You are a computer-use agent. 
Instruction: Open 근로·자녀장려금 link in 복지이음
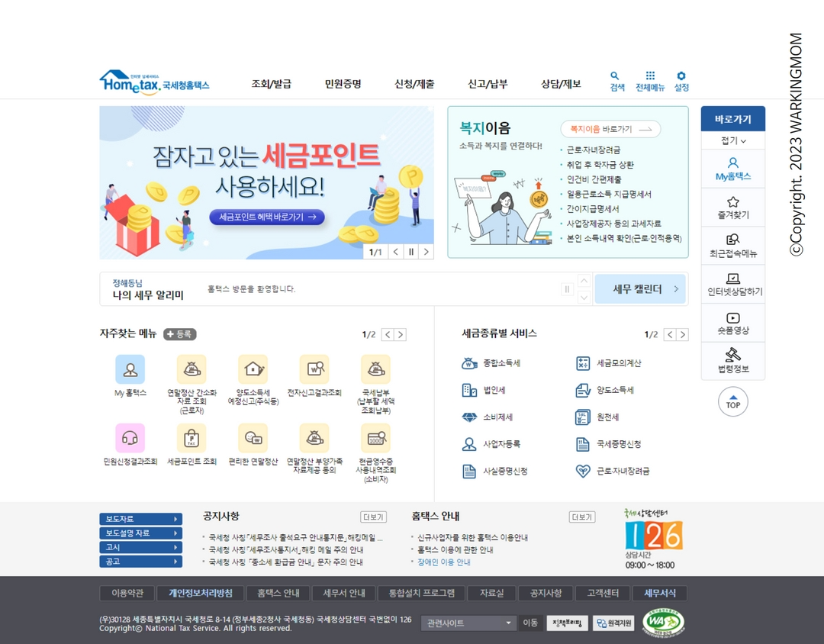[x=594, y=150]
